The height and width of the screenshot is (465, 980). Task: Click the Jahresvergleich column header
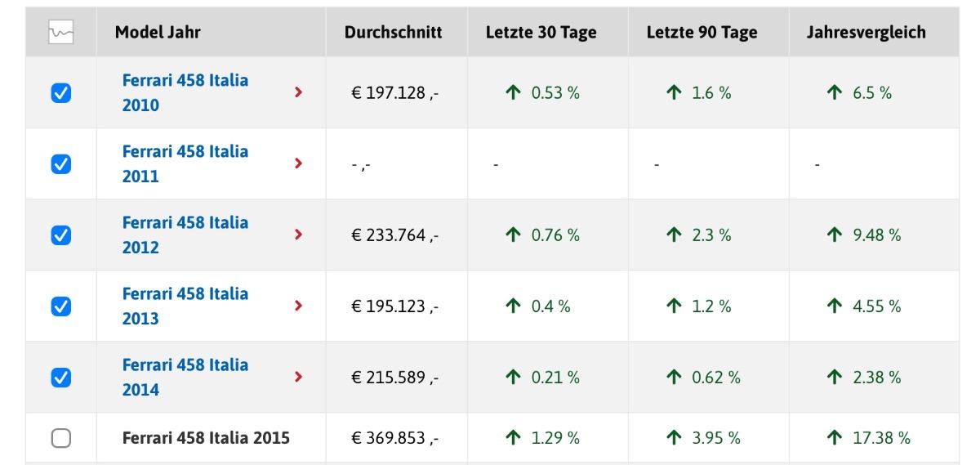(866, 33)
